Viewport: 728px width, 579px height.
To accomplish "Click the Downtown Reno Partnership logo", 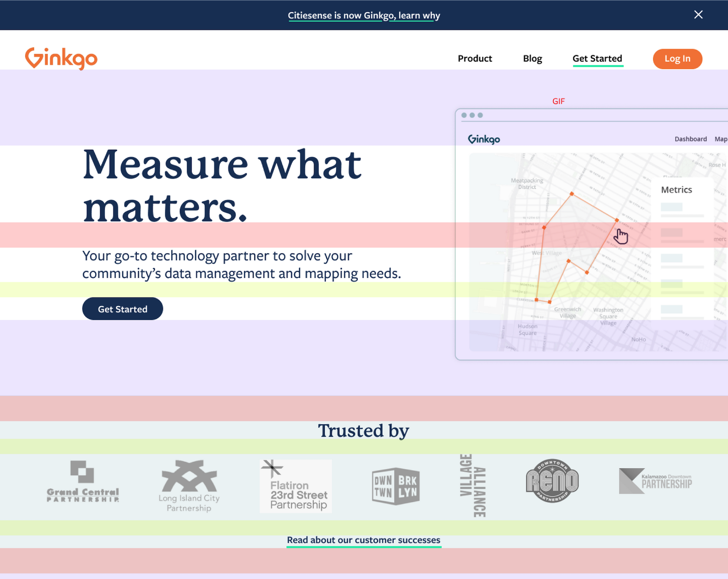I will [552, 480].
